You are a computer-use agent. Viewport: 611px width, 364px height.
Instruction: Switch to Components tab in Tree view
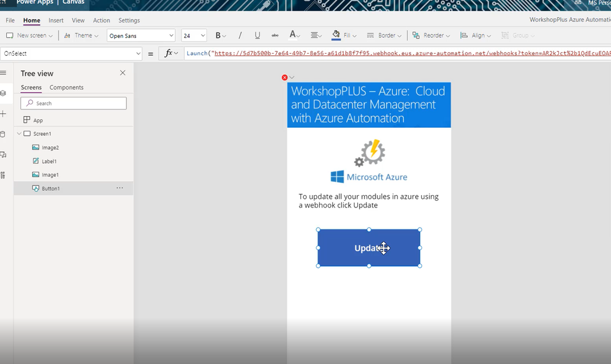point(66,87)
